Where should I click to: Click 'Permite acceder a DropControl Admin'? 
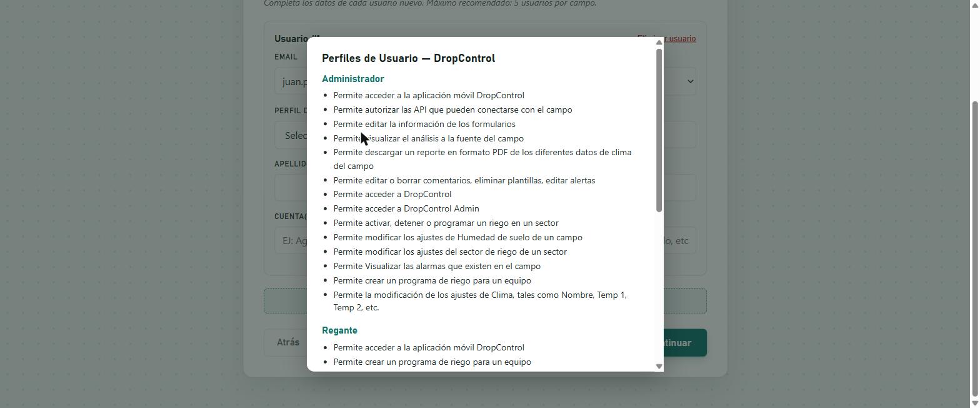[406, 208]
